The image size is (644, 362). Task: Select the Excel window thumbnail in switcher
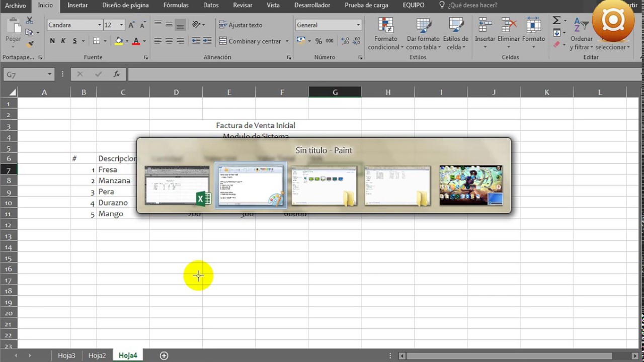tap(177, 185)
